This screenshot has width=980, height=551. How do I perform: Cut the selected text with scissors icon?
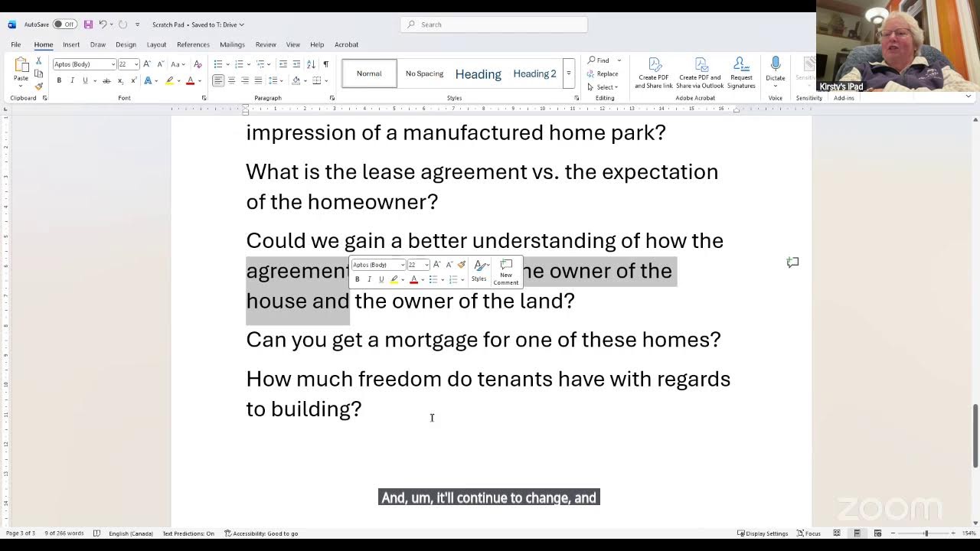tap(38, 60)
